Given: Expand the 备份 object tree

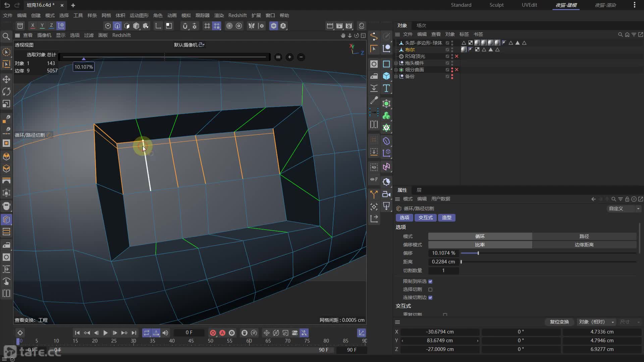Looking at the screenshot, I should [396, 76].
